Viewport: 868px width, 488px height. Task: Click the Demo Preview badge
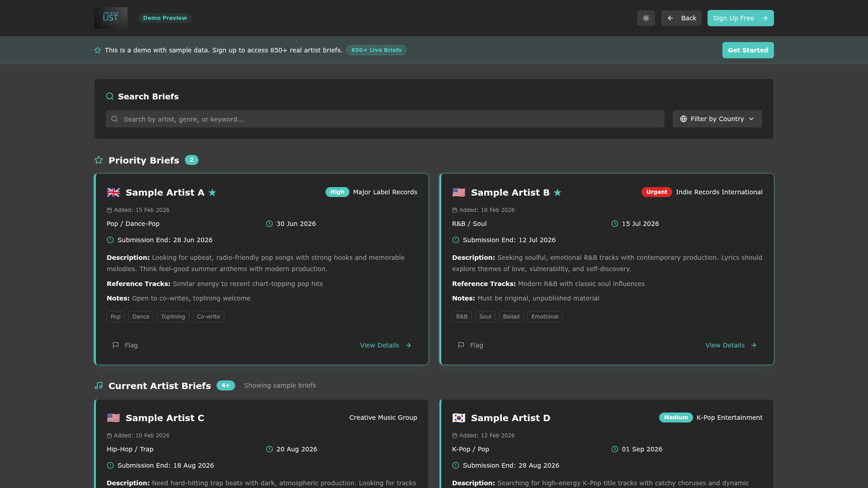tap(165, 18)
